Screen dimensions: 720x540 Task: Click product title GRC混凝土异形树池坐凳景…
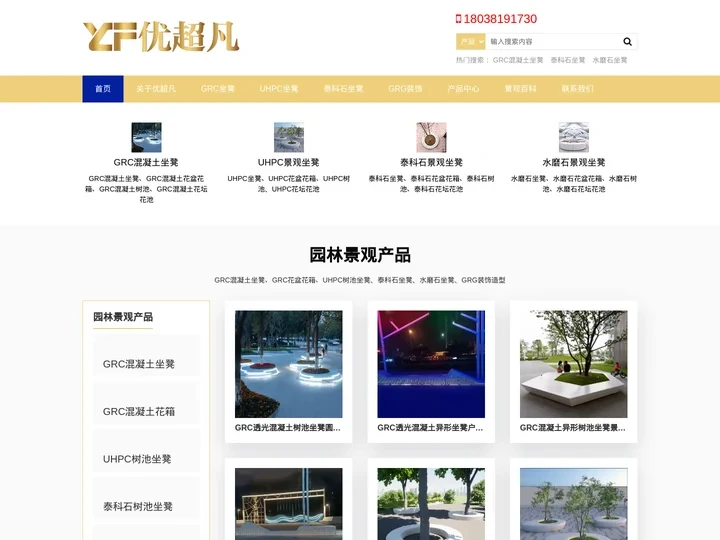pos(573,428)
